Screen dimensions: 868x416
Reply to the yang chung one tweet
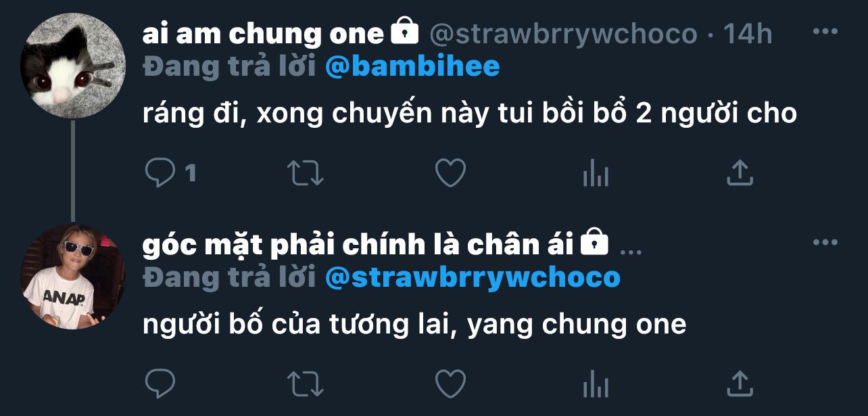tap(160, 384)
